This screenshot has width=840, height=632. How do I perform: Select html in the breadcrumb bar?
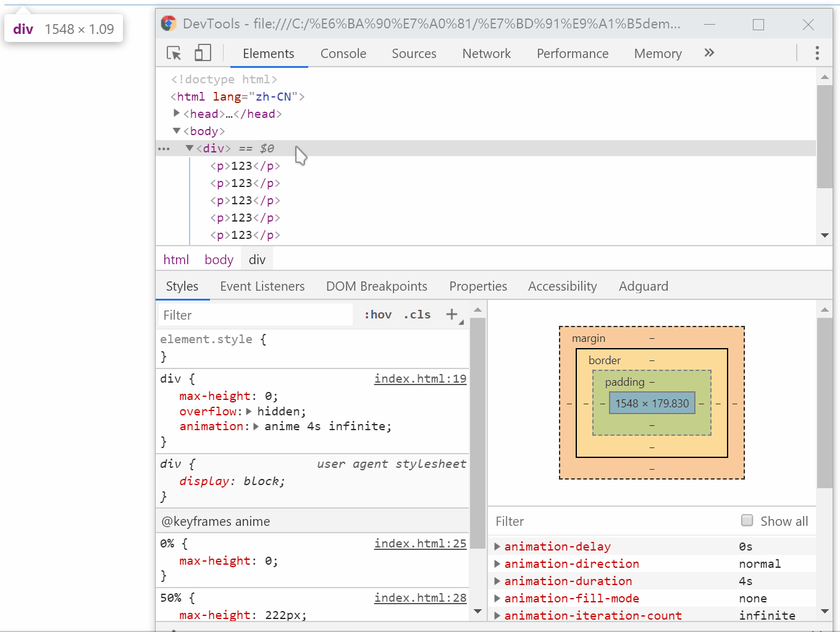tap(176, 260)
